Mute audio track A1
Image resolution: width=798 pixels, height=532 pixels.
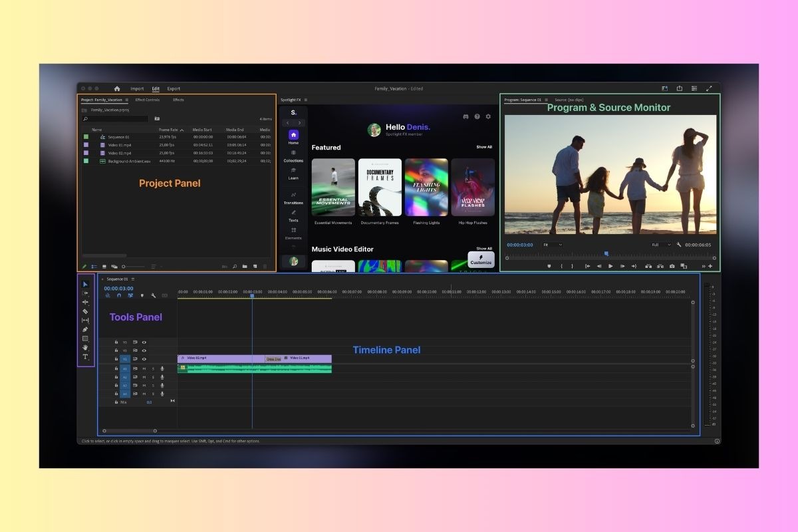pyautogui.click(x=144, y=368)
